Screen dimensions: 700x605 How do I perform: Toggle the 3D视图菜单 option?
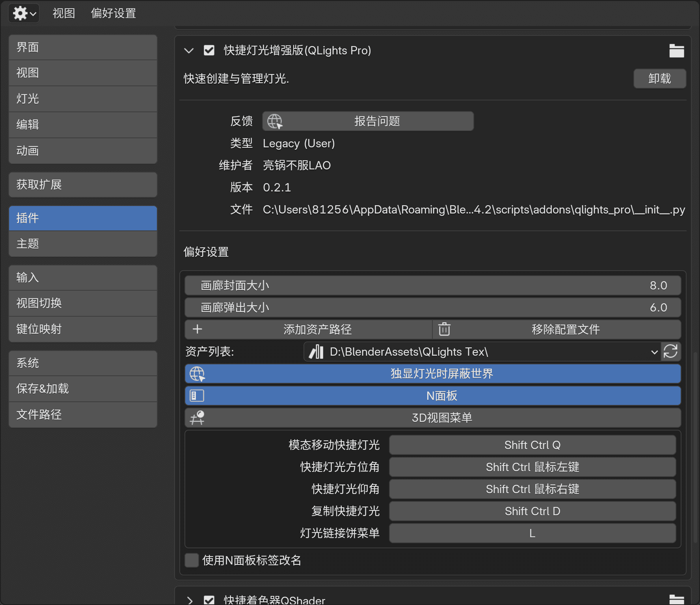[433, 418]
